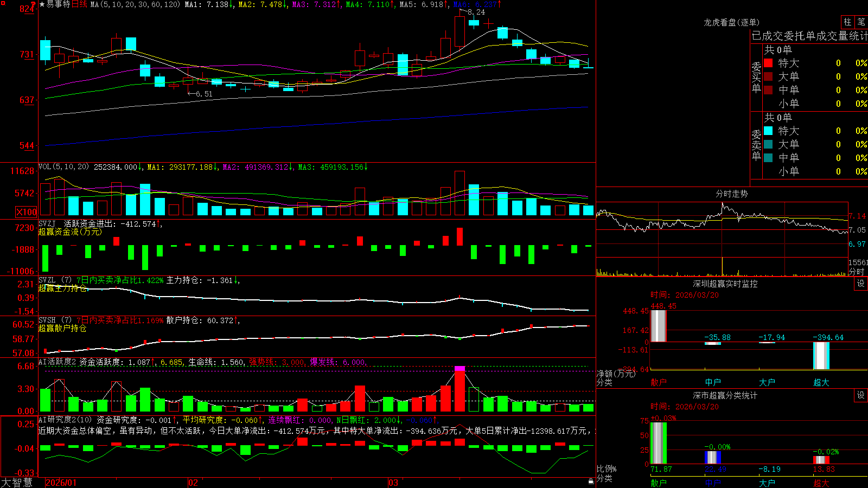Click the 深市超赢分类统计 panel title
Screen dimensions: 868x488
(725, 395)
